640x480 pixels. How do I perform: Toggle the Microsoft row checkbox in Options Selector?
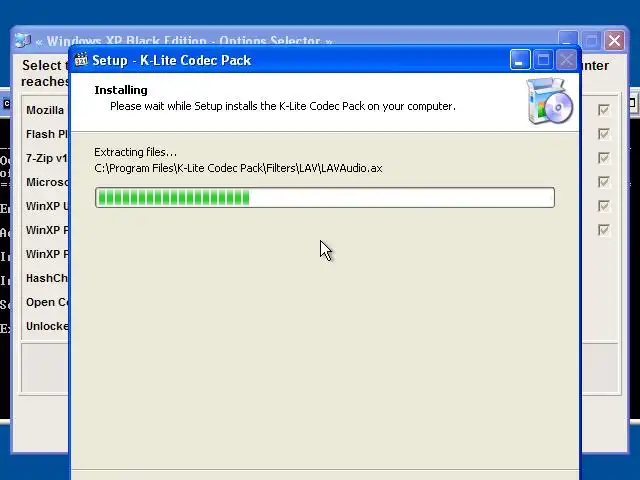[604, 182]
